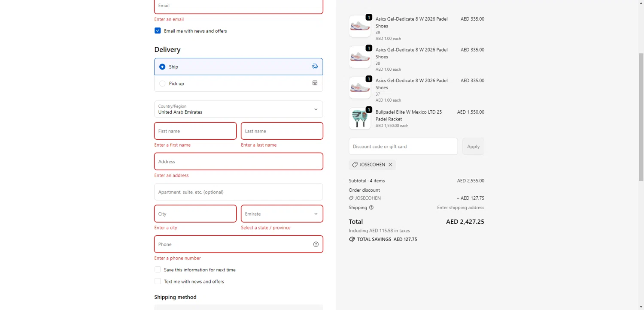Click the quantity badge on Bullpadel racket
This screenshot has height=310, width=644.
click(x=369, y=110)
